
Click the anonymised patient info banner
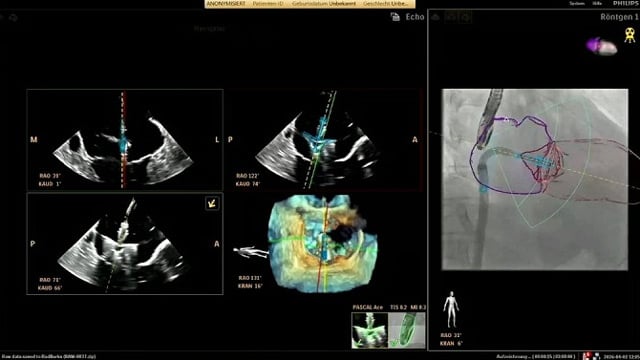click(310, 4)
